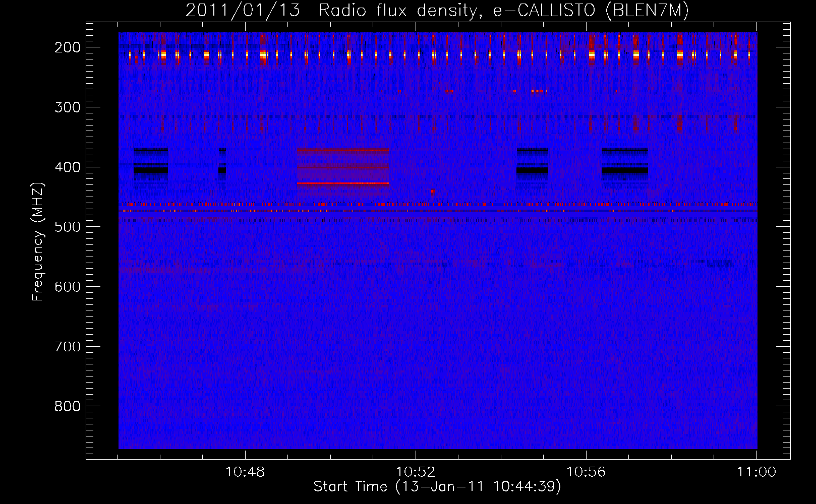Click the 700 frequency tick label

[68, 347]
